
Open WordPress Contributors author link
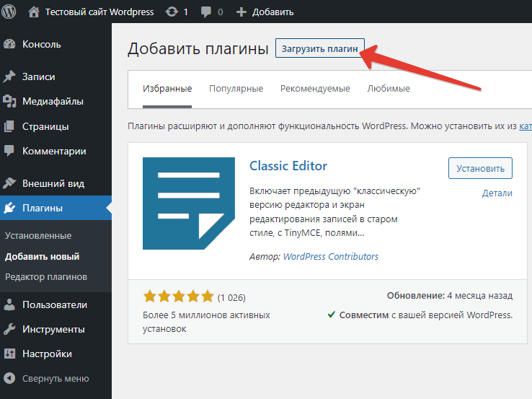pos(330,256)
